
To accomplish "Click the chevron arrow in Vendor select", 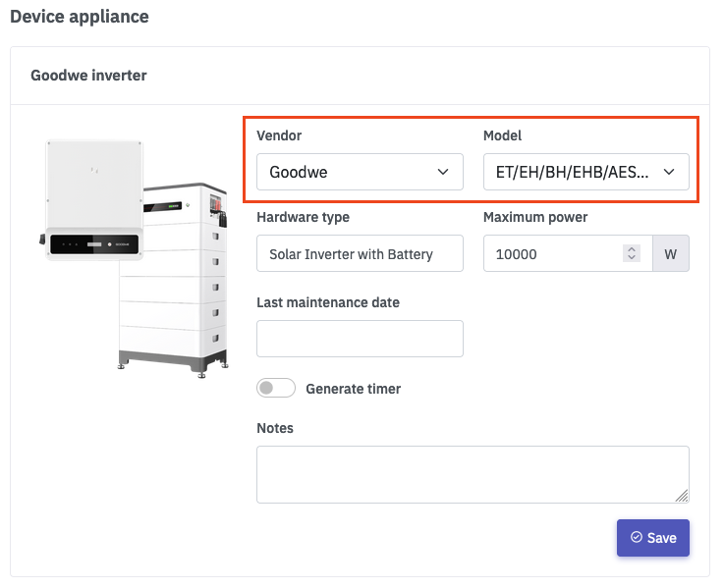I will click(x=442, y=172).
